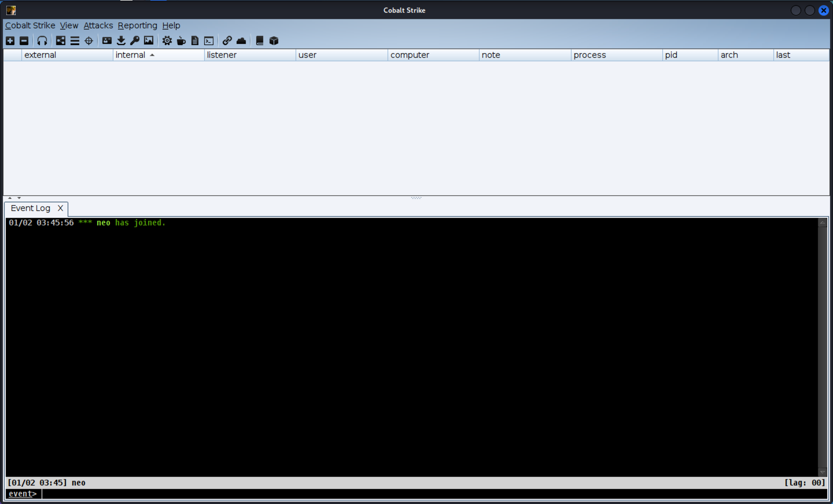This screenshot has height=504, width=833.
Task: Sort by arch column header
Action: [745, 55]
